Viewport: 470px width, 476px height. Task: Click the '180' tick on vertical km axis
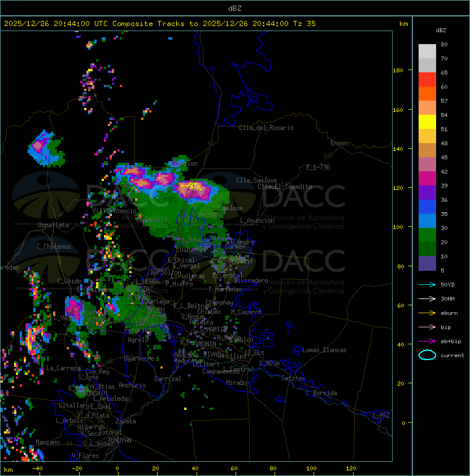tap(398, 71)
